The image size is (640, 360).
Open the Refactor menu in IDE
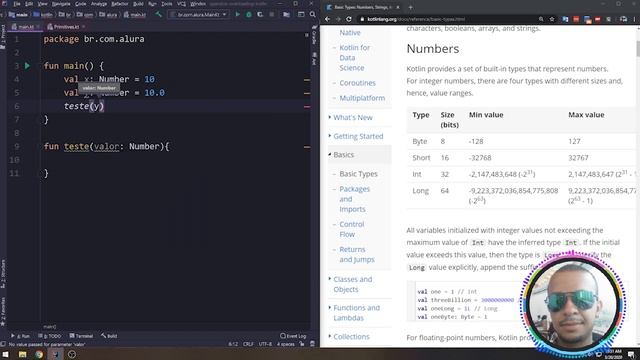click(x=120, y=4)
